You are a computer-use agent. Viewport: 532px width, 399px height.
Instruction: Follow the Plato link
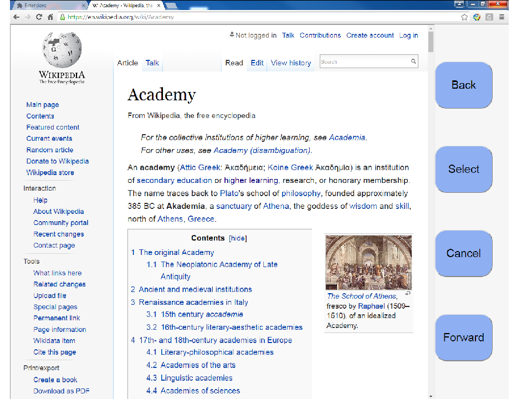point(229,193)
